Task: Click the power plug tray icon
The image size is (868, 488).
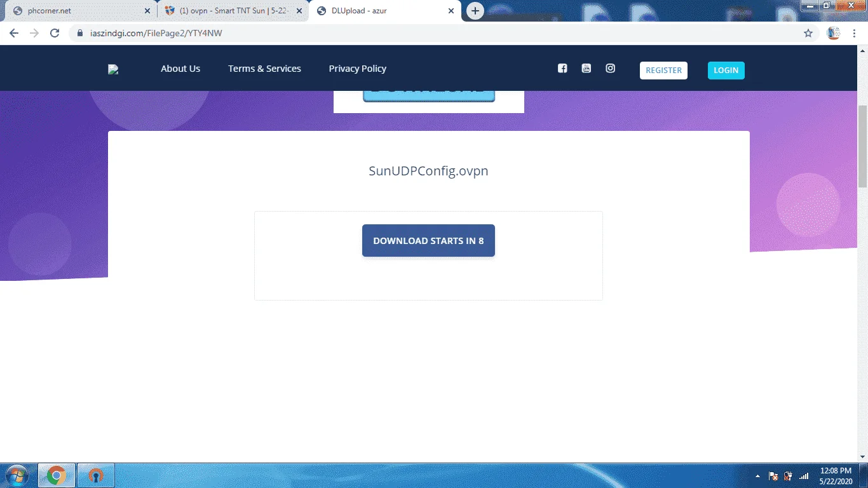Action: pos(789,476)
